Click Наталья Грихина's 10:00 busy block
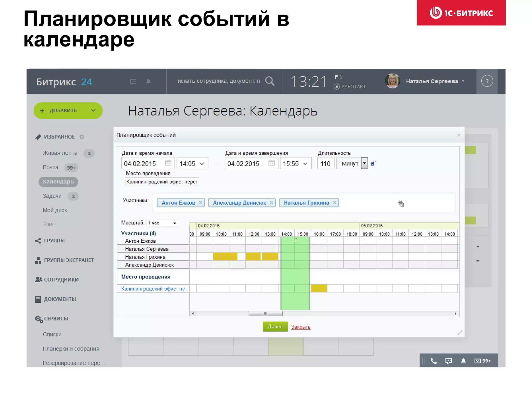The height and width of the screenshot is (399, 532). tap(225, 257)
